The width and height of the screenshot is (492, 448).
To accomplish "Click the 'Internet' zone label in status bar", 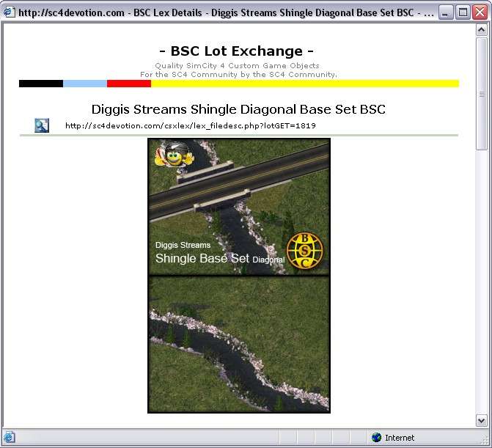I will 400,438.
